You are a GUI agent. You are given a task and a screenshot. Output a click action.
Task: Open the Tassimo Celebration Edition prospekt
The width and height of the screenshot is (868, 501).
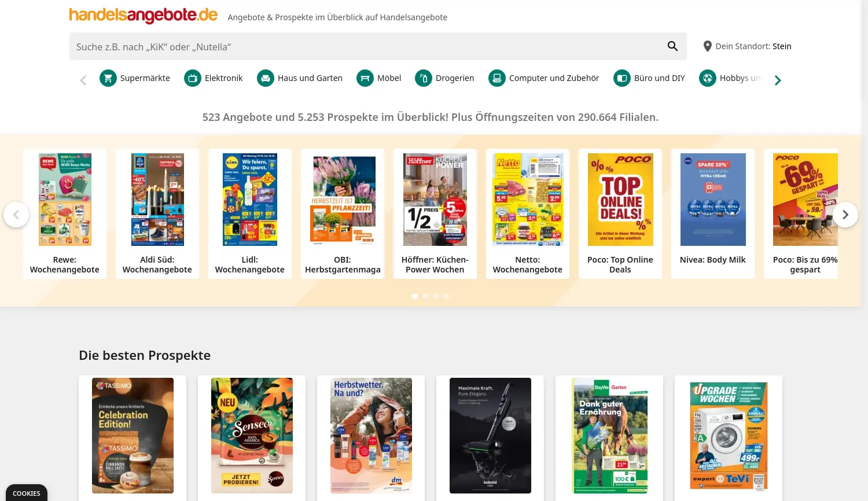133,436
